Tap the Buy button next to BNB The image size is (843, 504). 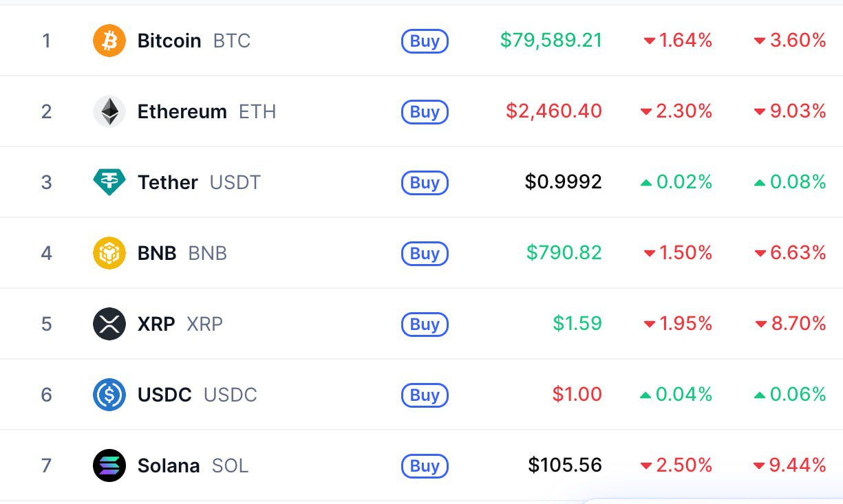[x=425, y=254]
